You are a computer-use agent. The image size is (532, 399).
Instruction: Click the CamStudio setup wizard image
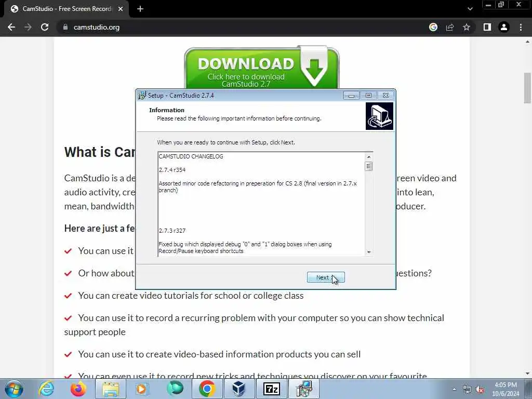pyautogui.click(x=379, y=116)
